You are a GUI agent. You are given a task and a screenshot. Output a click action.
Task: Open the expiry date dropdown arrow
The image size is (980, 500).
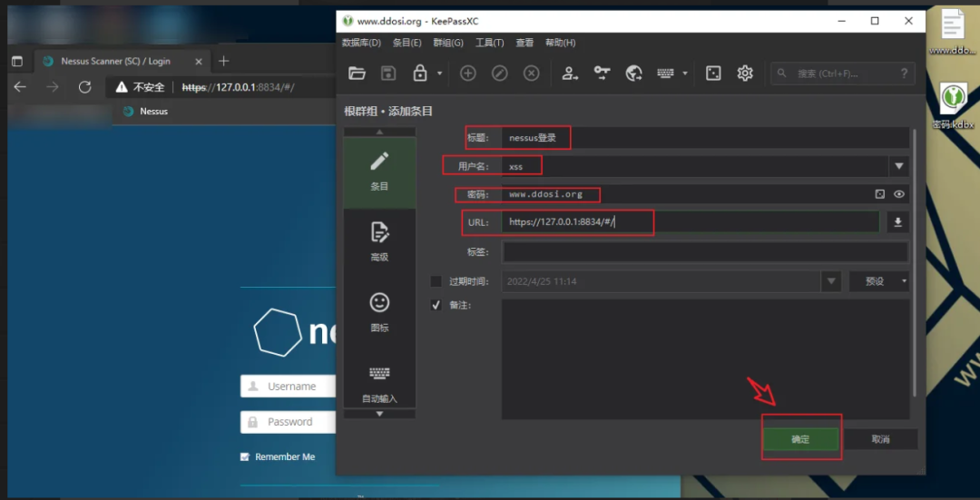tap(830, 281)
